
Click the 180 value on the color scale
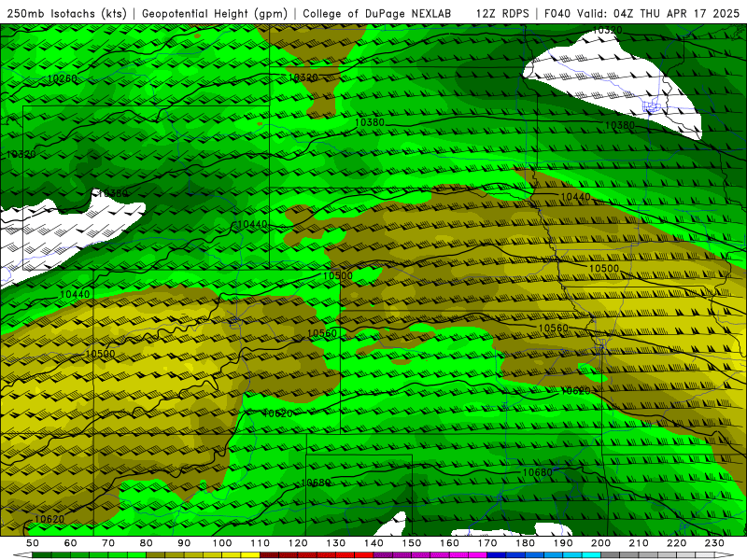525,543
